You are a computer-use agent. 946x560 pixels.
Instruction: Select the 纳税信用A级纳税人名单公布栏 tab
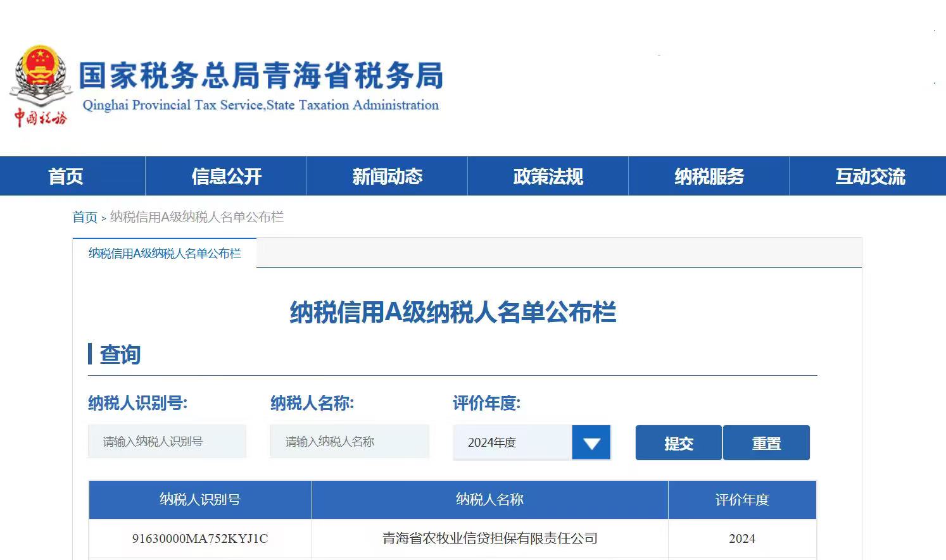click(x=165, y=253)
